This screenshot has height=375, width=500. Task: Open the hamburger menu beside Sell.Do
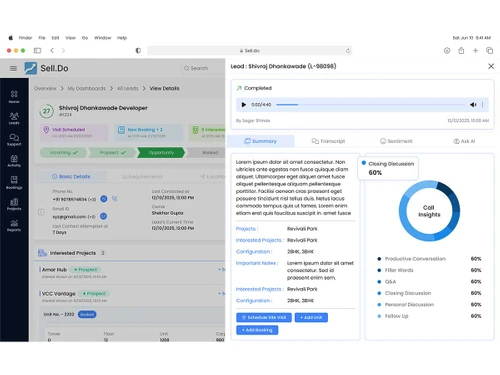click(x=13, y=68)
